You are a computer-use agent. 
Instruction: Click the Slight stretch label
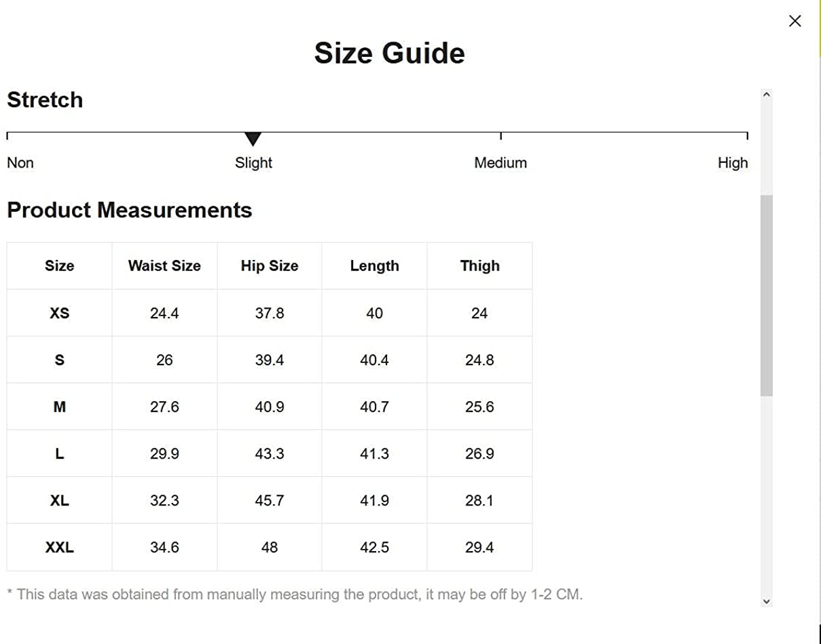point(253,163)
